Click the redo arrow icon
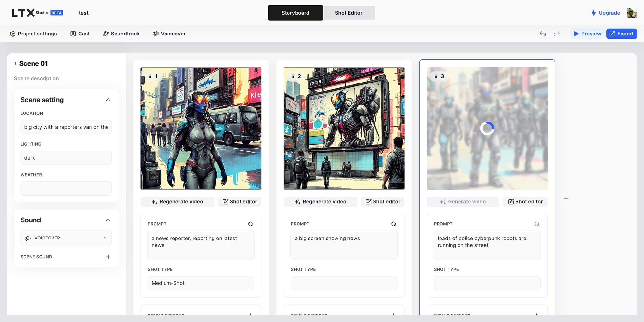The height and width of the screenshot is (322, 644). (x=556, y=34)
